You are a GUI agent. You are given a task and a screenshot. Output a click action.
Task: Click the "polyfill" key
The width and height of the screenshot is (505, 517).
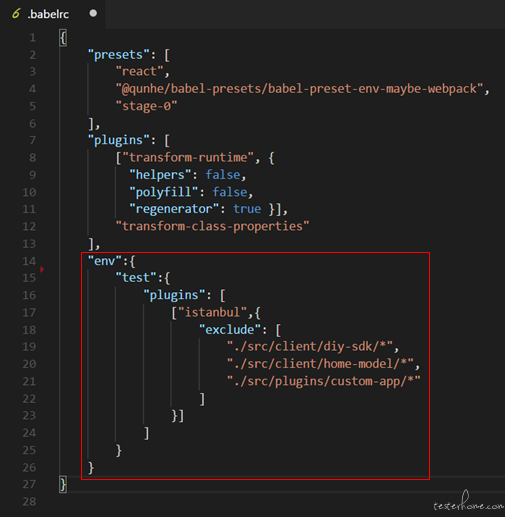[x=164, y=192]
